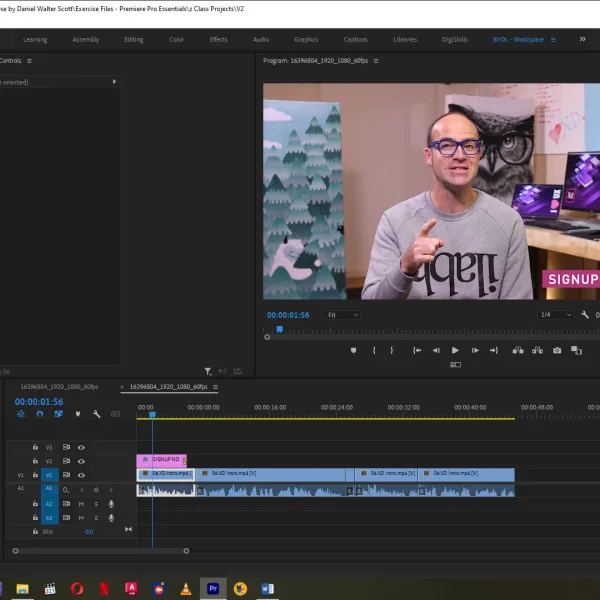Enable voice-over record on A2

click(x=111, y=504)
